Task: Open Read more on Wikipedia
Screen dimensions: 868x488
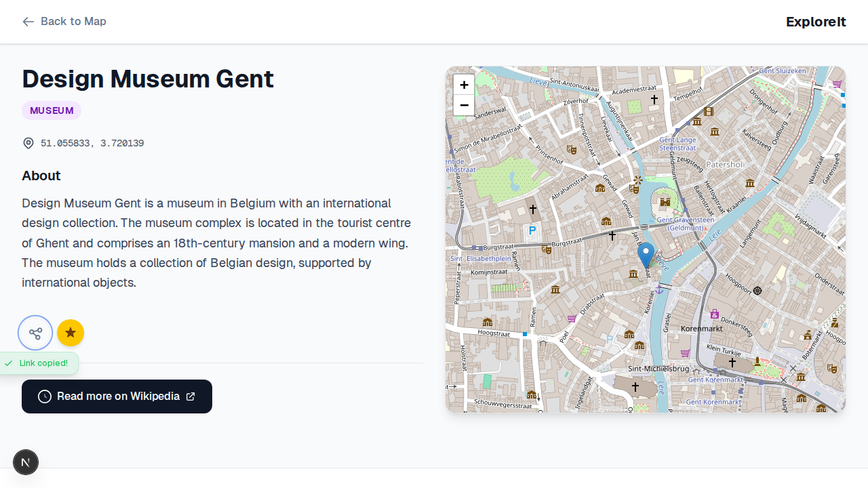Action: coord(117,396)
